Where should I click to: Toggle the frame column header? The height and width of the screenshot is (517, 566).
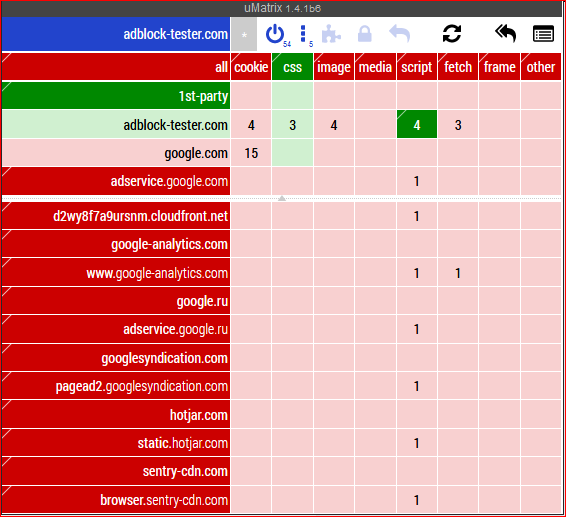[500, 67]
